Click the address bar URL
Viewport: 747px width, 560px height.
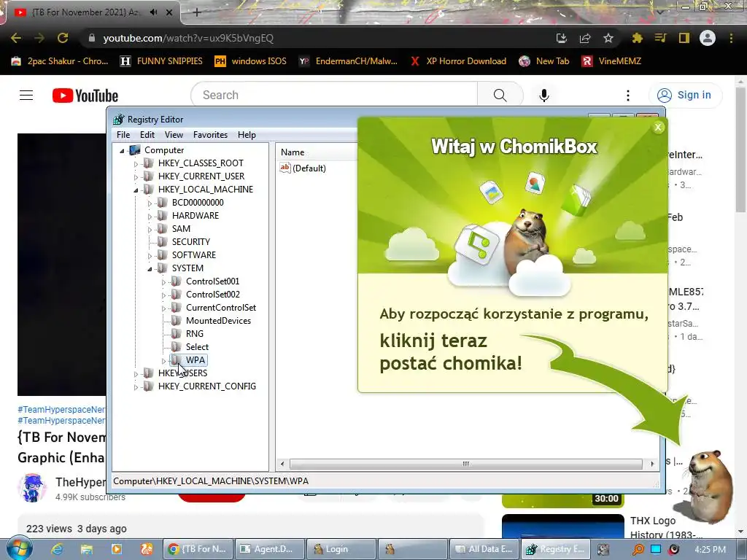point(188,38)
